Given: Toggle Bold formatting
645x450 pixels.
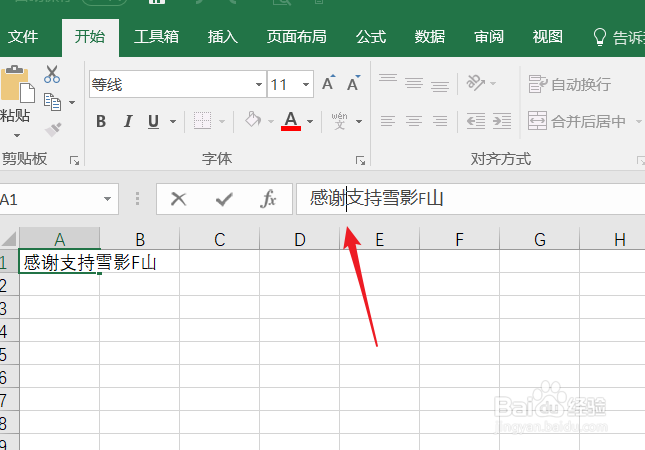Looking at the screenshot, I should (101, 121).
